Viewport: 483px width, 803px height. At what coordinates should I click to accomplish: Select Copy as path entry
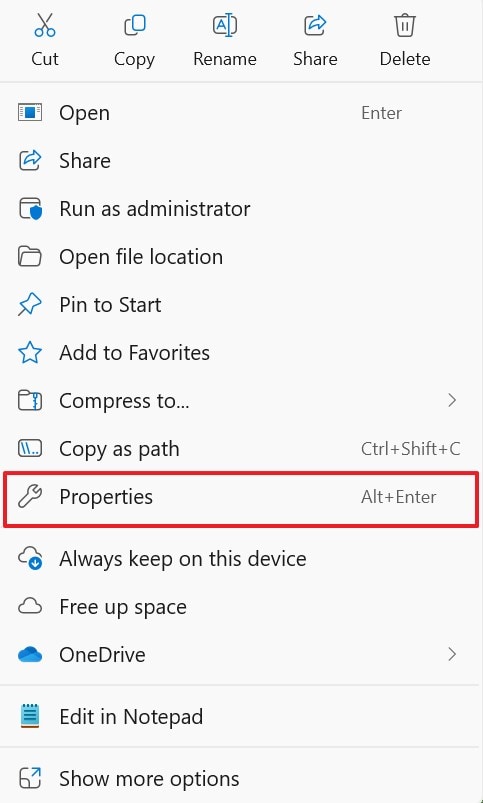[x=241, y=449]
